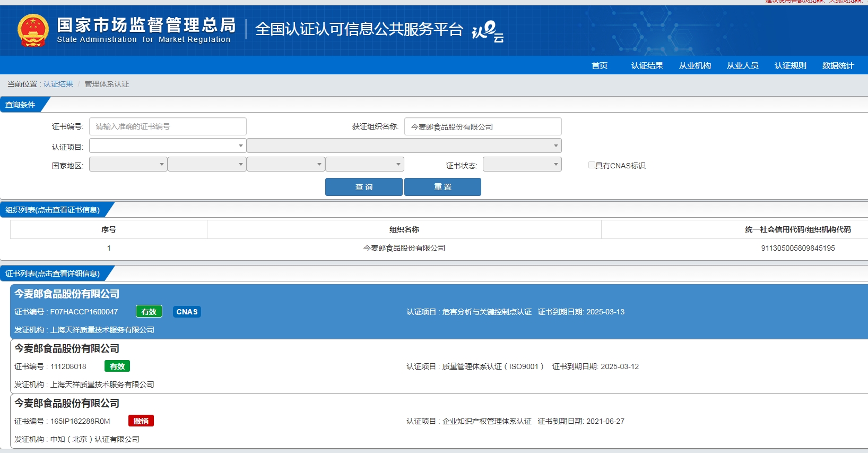Click certificate number F07HACCP1600047
This screenshot has height=453, width=868.
pos(84,312)
